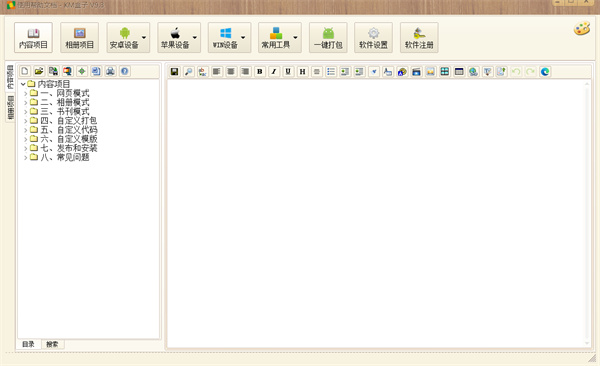Click the magnifier search icon in editor toolbar
This screenshot has height=366, width=600.
point(189,72)
